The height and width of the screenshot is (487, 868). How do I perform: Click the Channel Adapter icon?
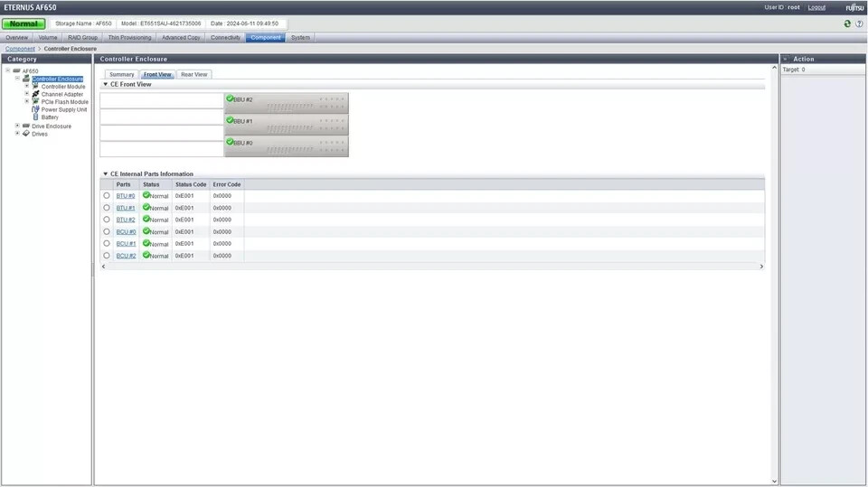pyautogui.click(x=35, y=94)
